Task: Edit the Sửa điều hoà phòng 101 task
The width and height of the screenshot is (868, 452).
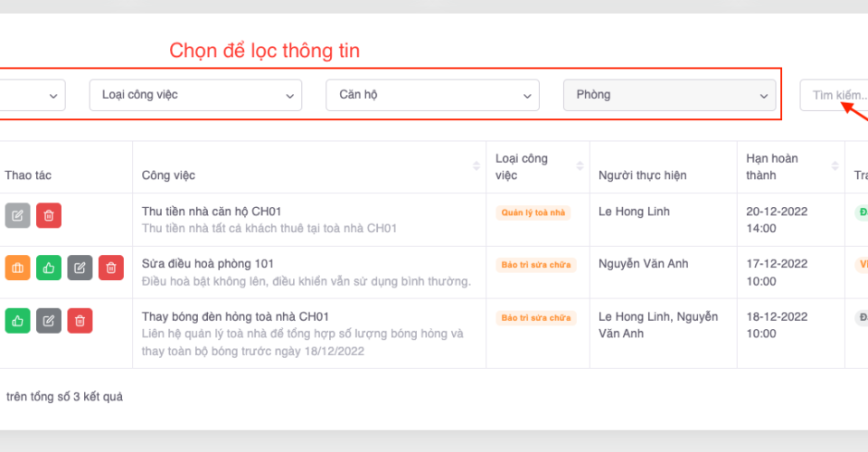Action: 80,268
